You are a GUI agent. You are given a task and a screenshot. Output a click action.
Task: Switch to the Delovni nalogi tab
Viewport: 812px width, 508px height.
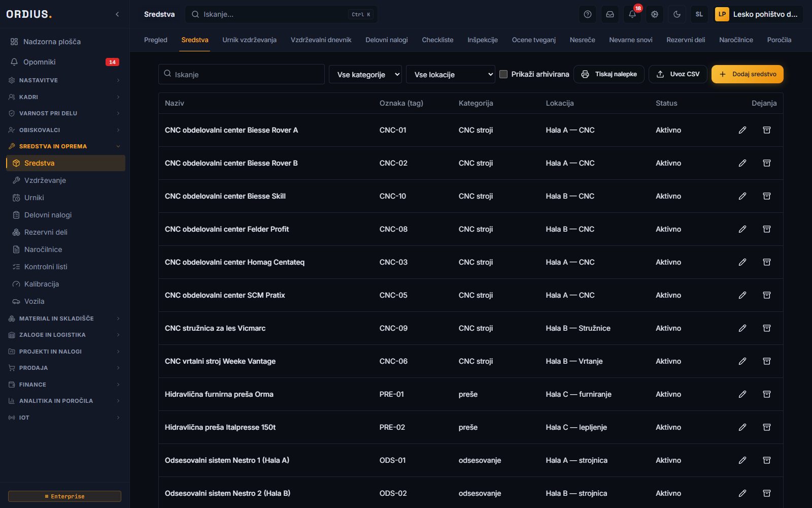click(387, 40)
